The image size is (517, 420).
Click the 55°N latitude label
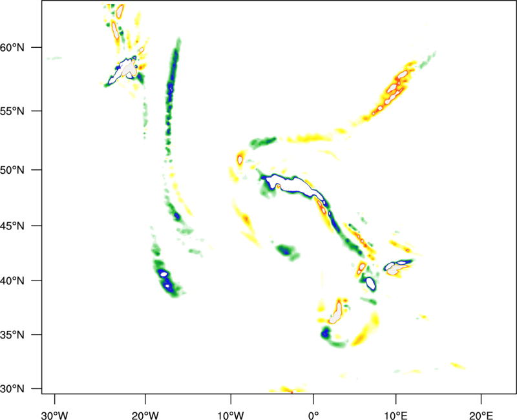(x=12, y=111)
